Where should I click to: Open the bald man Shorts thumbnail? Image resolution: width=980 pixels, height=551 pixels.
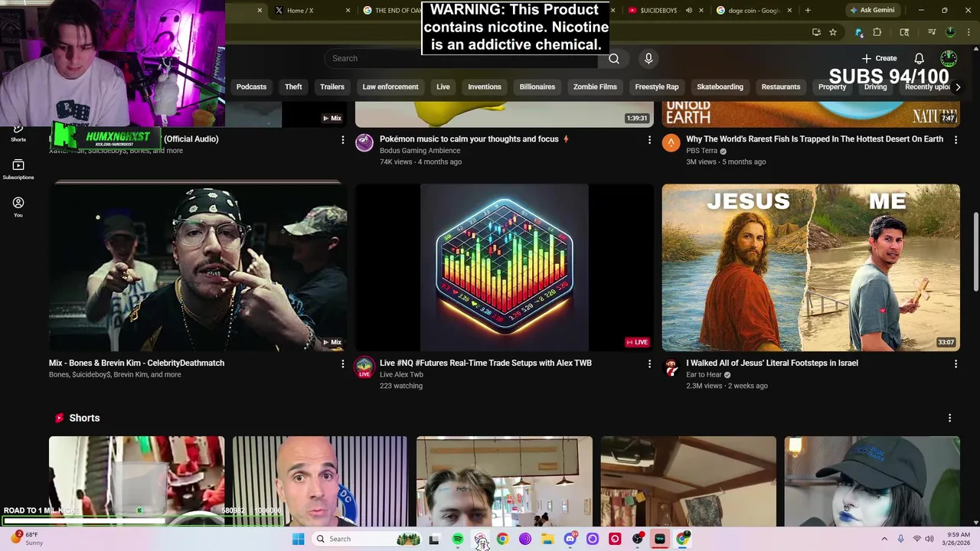tap(320, 481)
